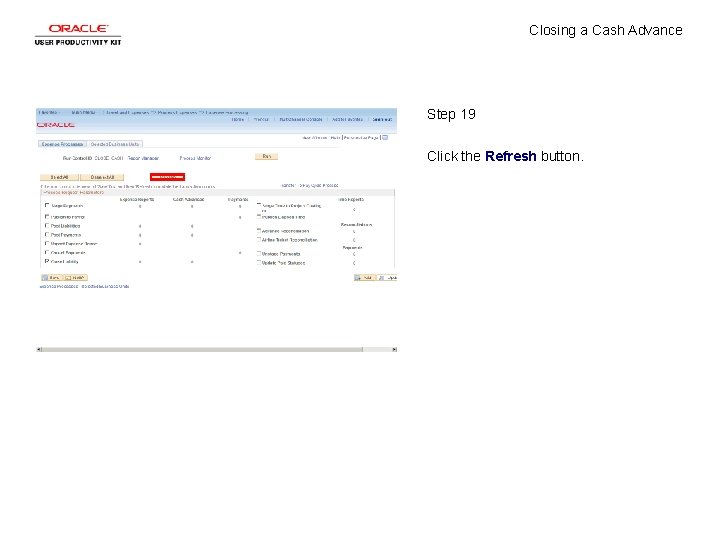
Task: Click the scrollbar right arrow
Action: (x=394, y=349)
